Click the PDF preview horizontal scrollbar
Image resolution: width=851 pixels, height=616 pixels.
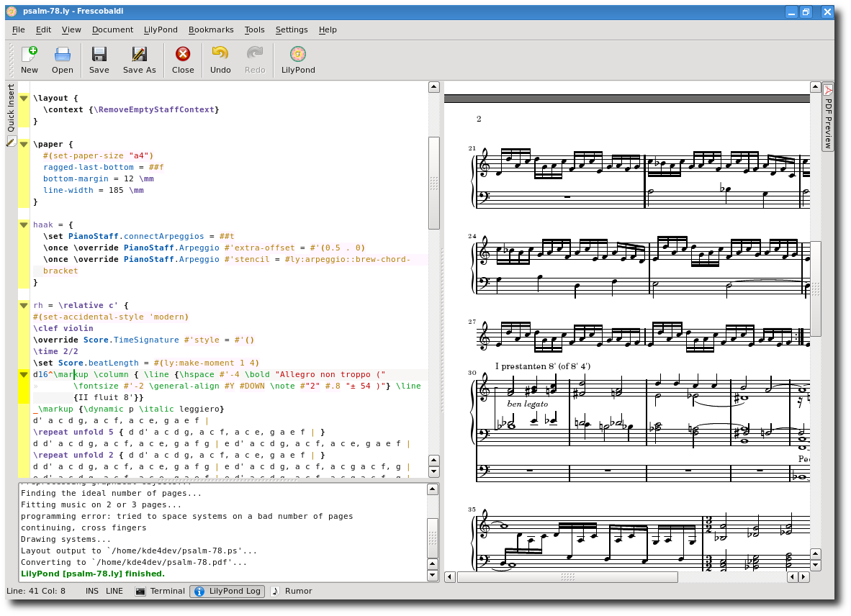[x=567, y=577]
